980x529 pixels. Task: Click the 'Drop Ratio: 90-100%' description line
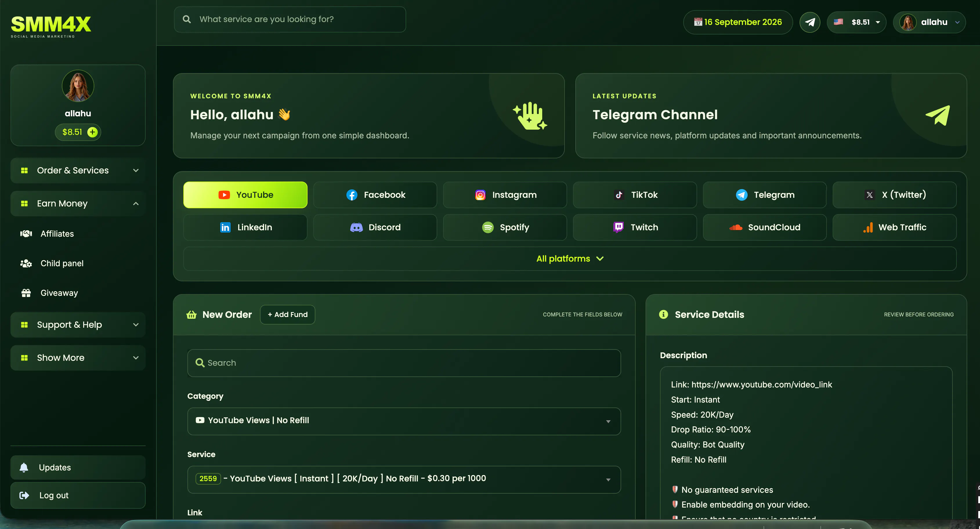pos(711,429)
